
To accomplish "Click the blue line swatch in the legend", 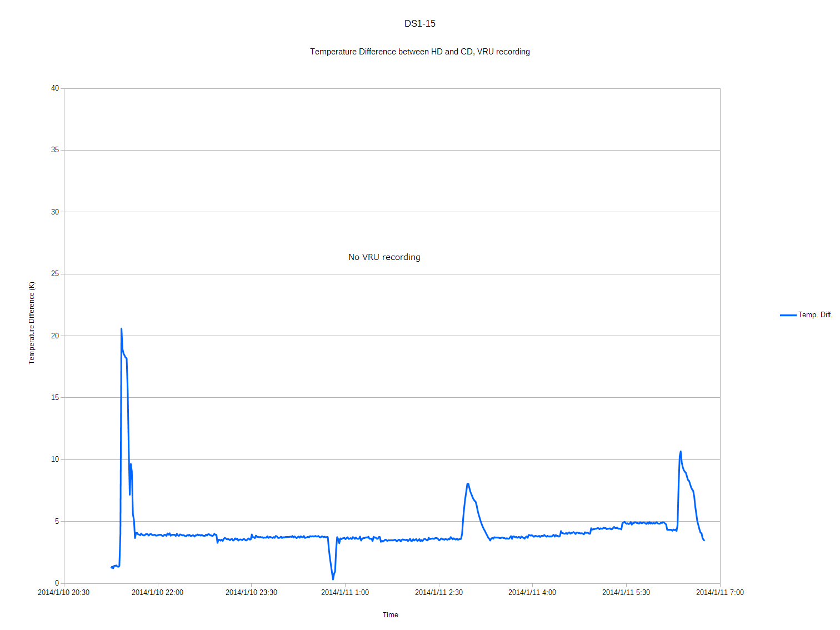I will point(788,315).
